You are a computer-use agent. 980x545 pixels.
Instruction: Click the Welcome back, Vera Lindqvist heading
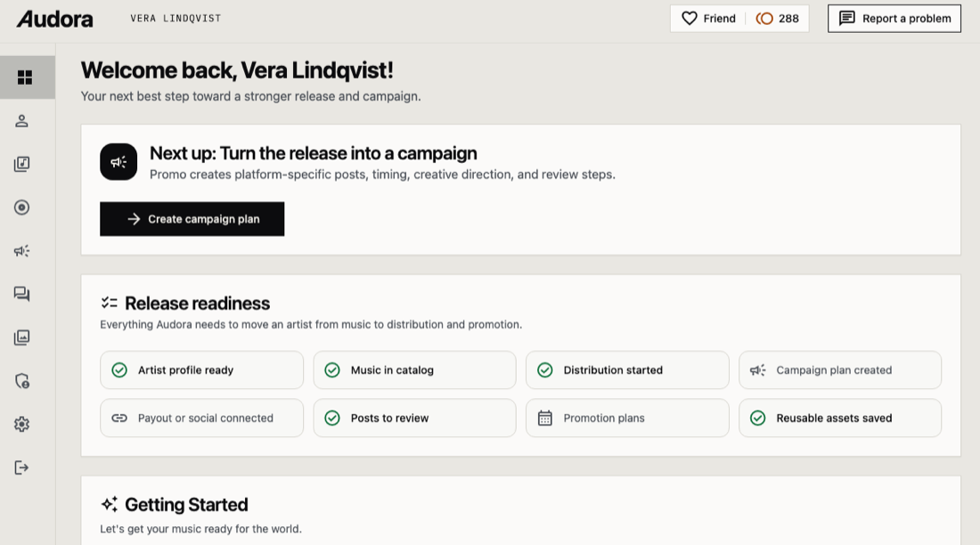237,70
